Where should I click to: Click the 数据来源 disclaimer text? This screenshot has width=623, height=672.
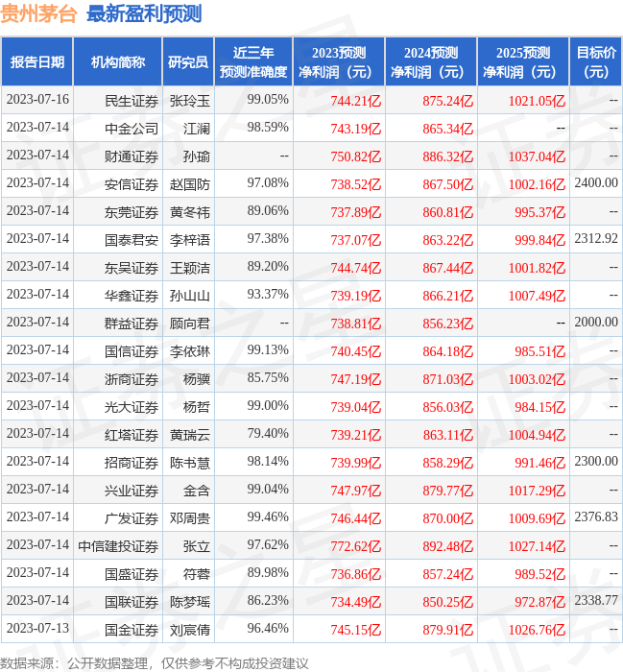pyautogui.click(x=155, y=663)
